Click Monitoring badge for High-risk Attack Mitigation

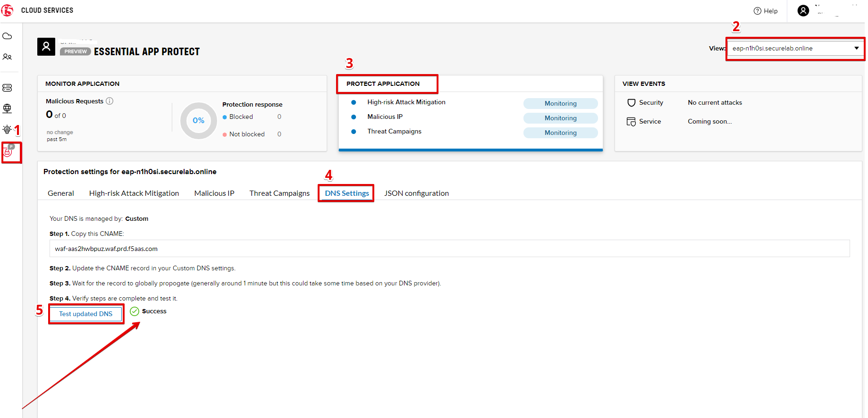[560, 103]
